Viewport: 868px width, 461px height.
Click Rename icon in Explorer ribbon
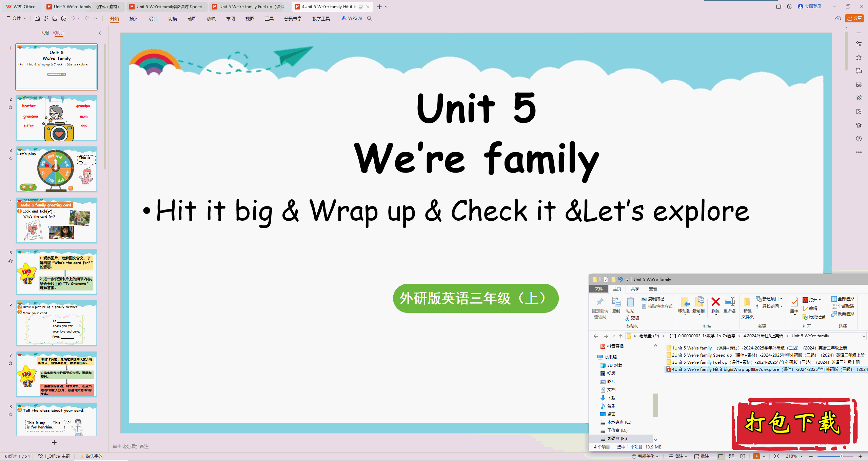(x=730, y=305)
